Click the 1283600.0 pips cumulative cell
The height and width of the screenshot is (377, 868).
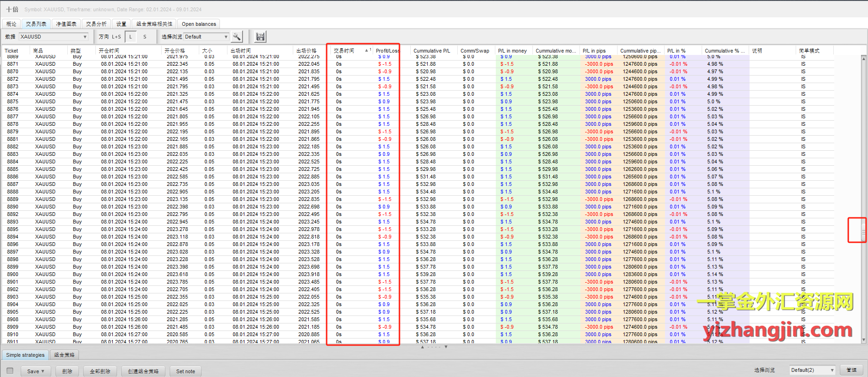[640, 274]
